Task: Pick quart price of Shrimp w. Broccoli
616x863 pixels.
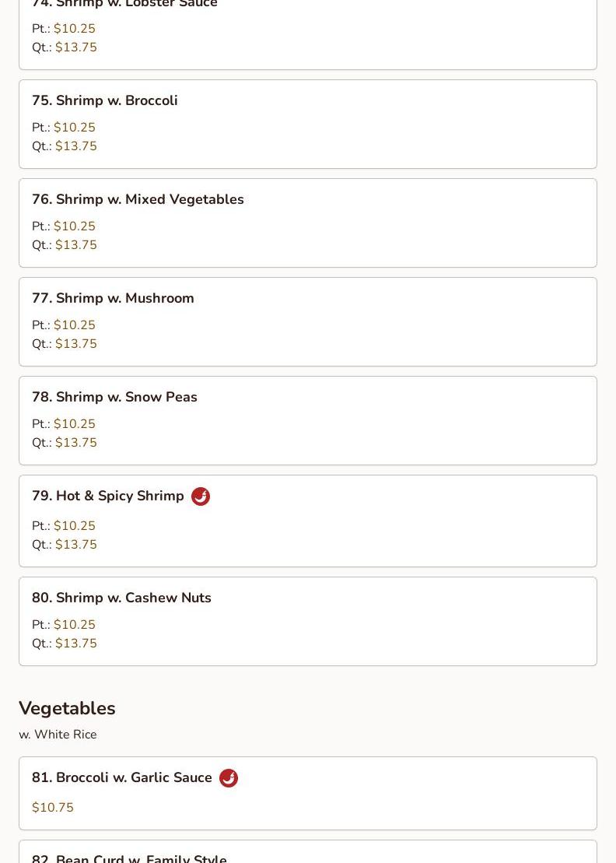Action: tap(76, 146)
